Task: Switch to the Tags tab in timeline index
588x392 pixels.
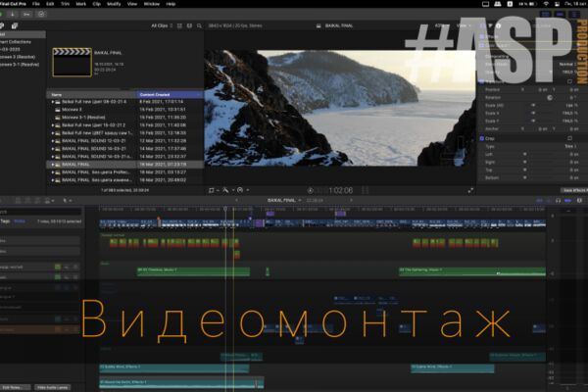Action: pyautogui.click(x=5, y=221)
